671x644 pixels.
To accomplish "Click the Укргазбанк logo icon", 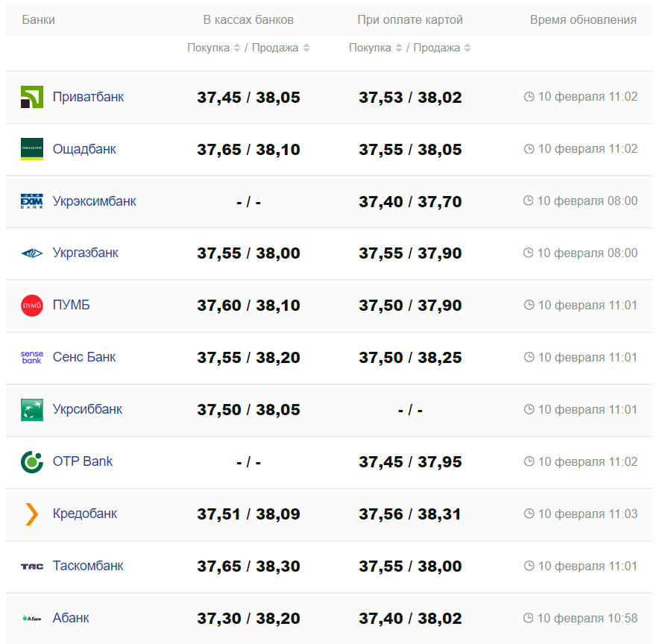I will (32, 253).
